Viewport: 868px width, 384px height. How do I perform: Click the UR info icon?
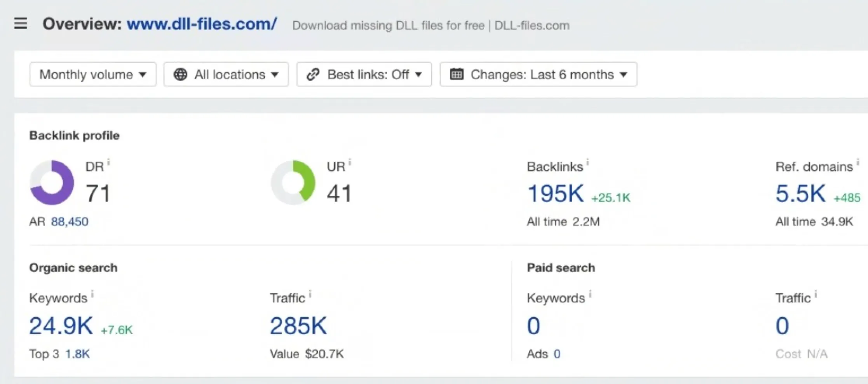click(350, 162)
